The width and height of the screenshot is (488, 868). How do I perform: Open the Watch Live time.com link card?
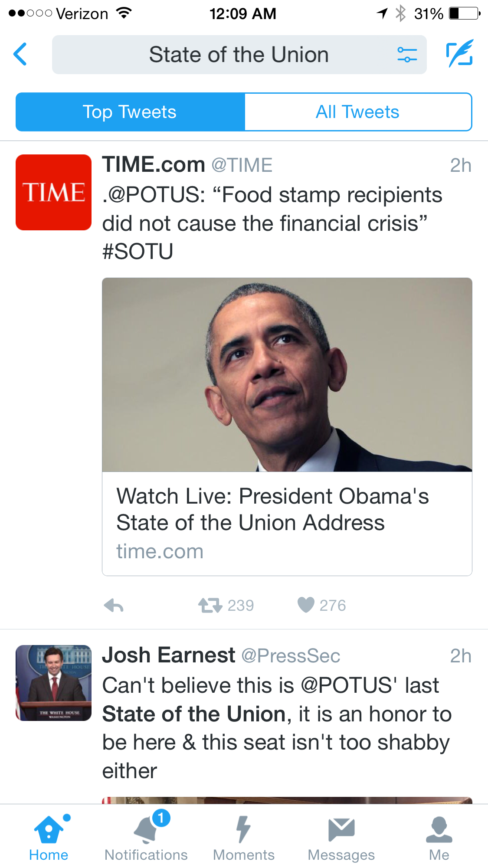coord(286,523)
